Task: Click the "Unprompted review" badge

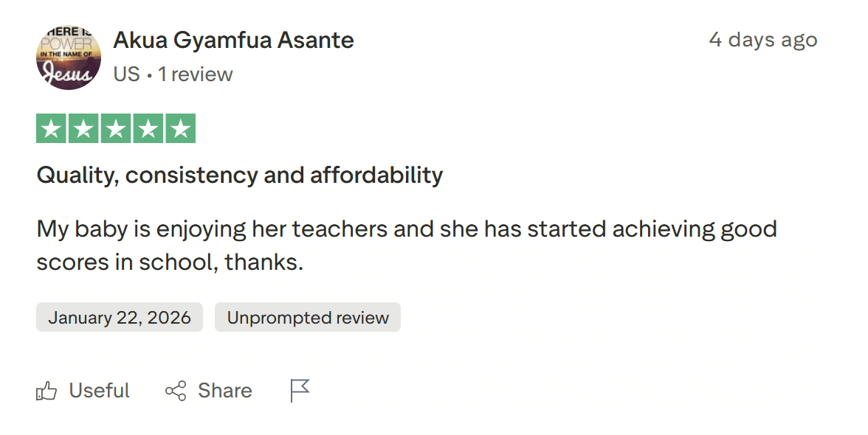Action: (x=308, y=318)
